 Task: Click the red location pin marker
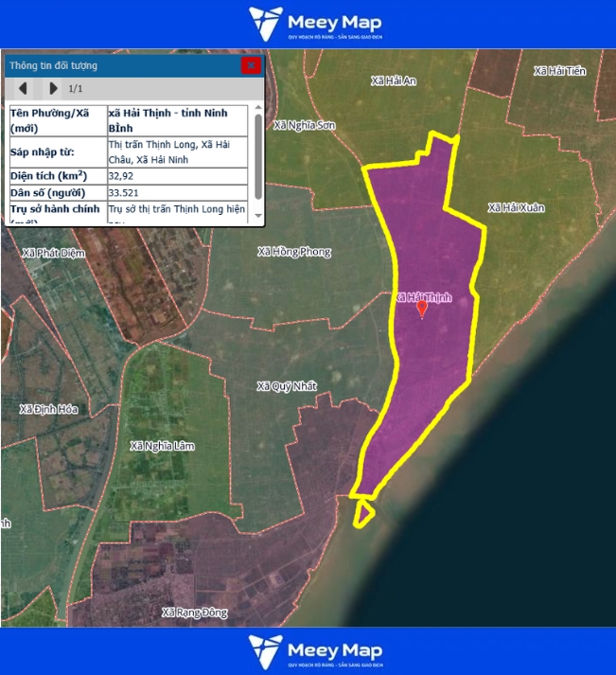point(422,308)
